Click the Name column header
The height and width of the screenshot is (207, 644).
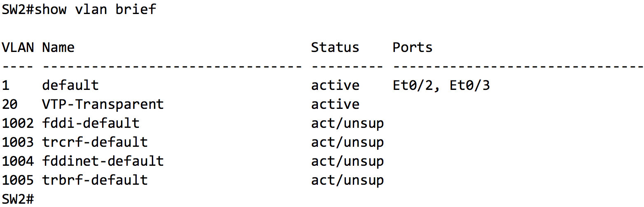click(x=58, y=47)
